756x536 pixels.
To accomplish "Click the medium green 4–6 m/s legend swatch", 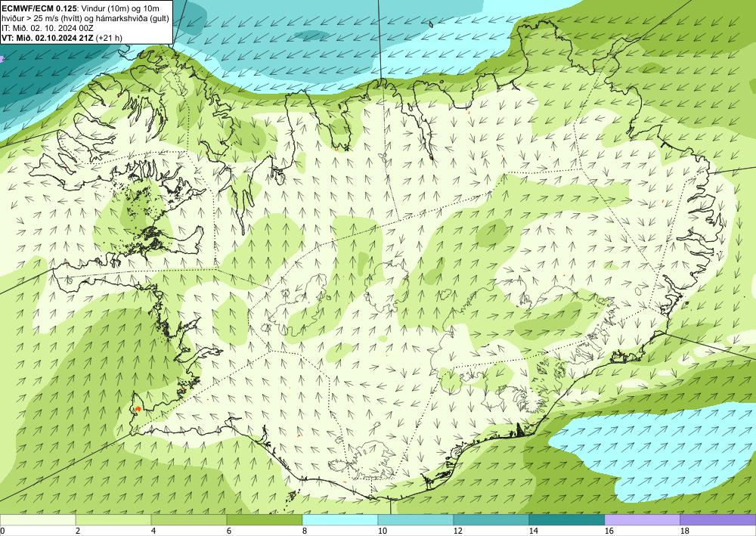I will tap(189, 520).
